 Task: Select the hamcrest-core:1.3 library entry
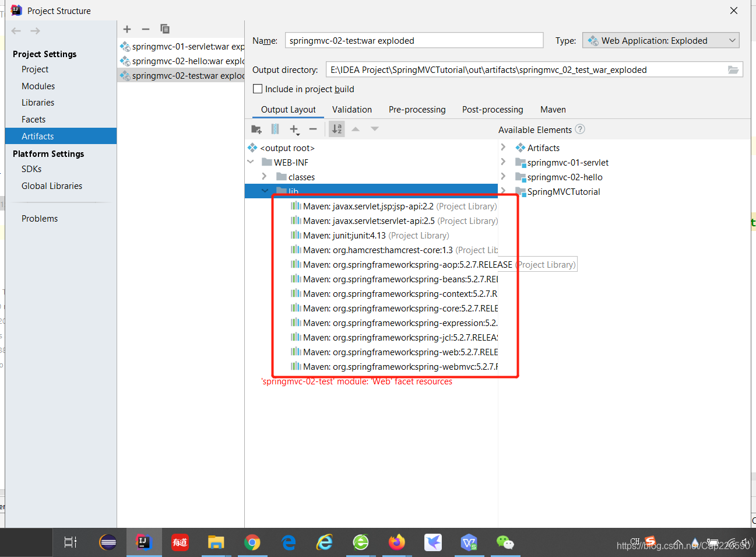point(394,250)
